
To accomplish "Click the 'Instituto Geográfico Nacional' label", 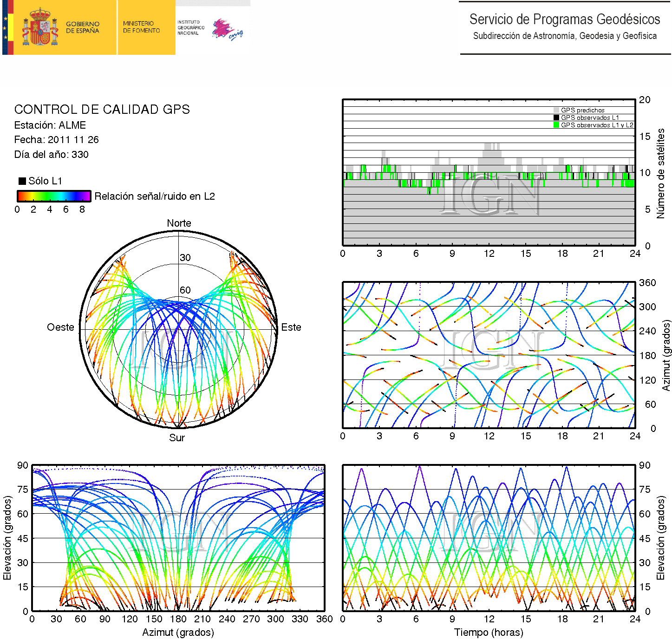I will (x=190, y=28).
